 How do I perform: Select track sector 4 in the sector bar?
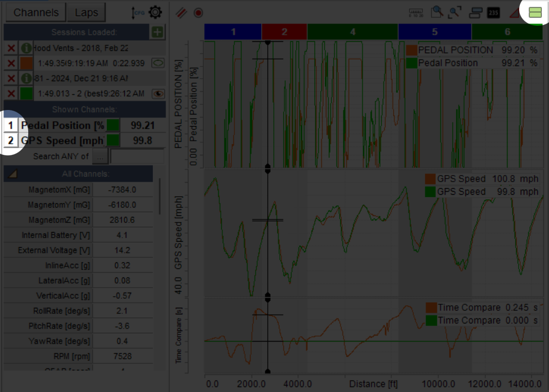pyautogui.click(x=353, y=32)
